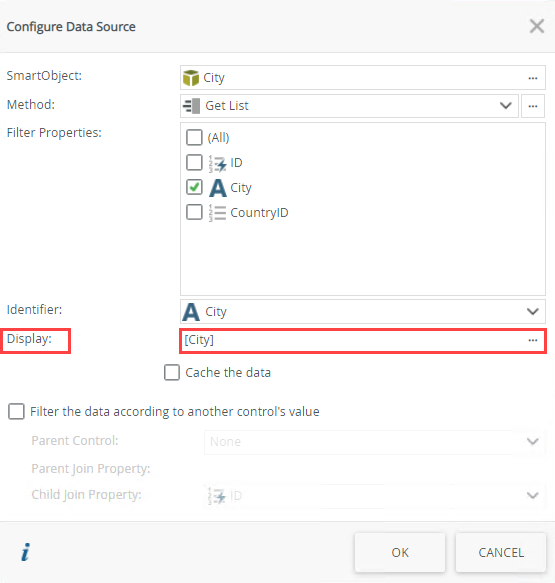Viewport: 555px width, 583px height.
Task: Click the ID autonumber icon in Filter Properties
Action: pyautogui.click(x=217, y=164)
